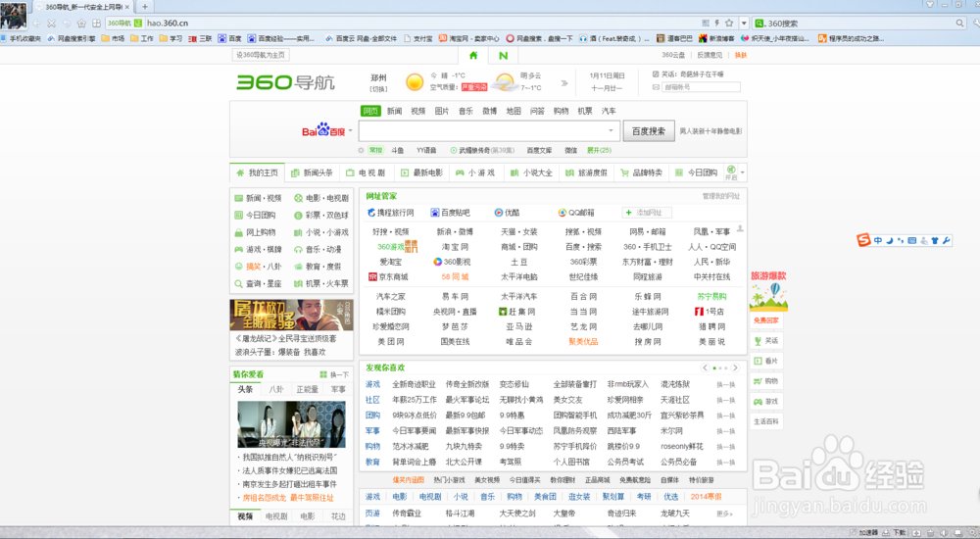The height and width of the screenshot is (539, 980).
Task: Open 小说大全 navigation tab
Action: coord(532,172)
